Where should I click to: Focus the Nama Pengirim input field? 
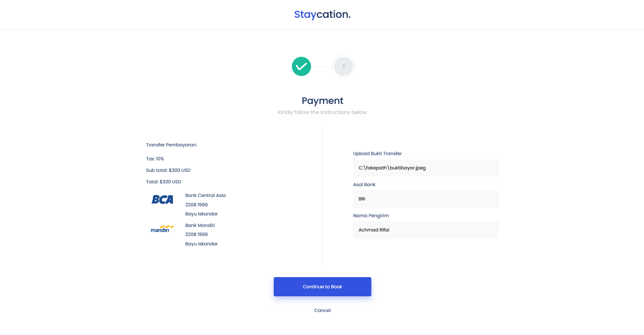click(426, 230)
